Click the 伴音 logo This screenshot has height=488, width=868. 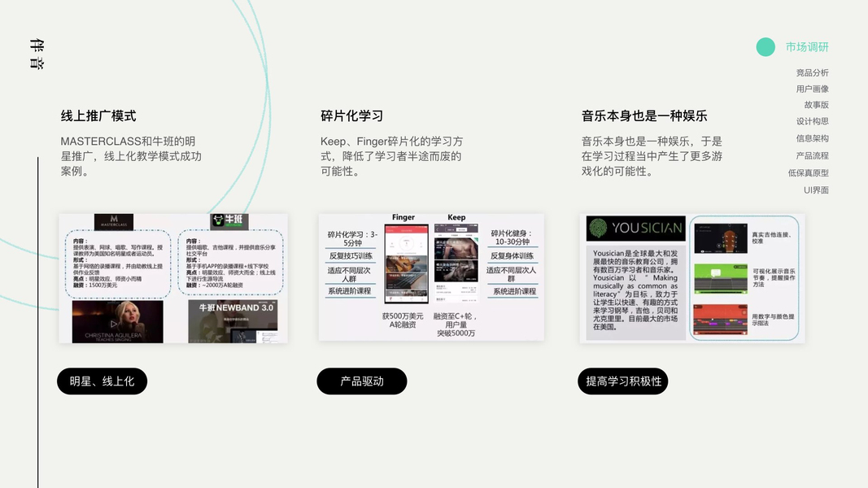point(37,54)
